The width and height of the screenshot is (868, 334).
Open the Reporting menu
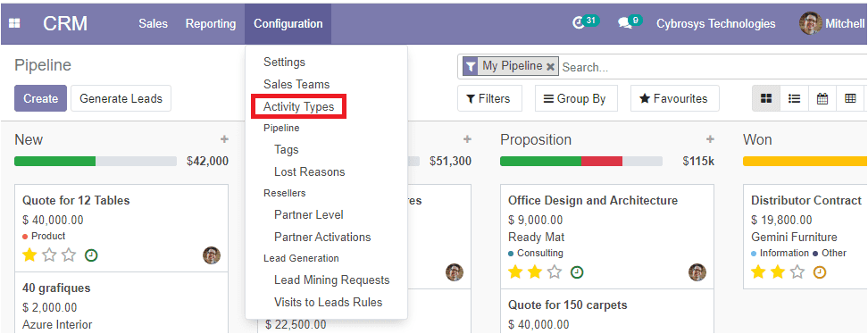(211, 24)
